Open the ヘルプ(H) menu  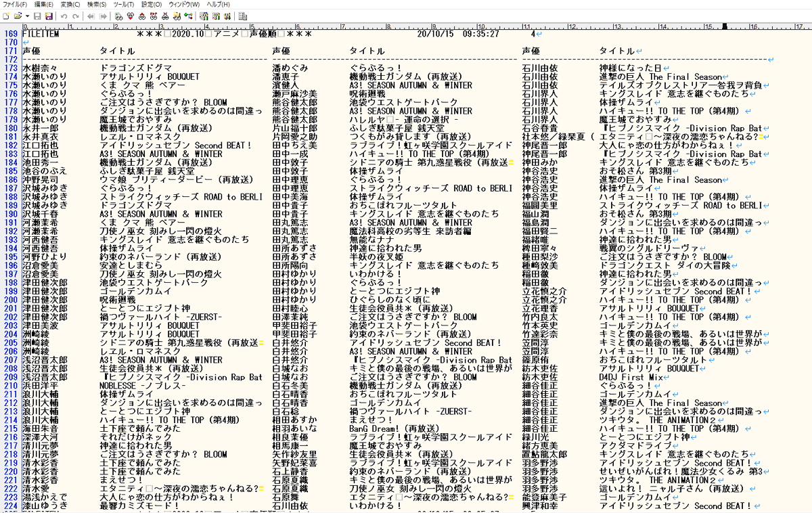click(x=218, y=4)
